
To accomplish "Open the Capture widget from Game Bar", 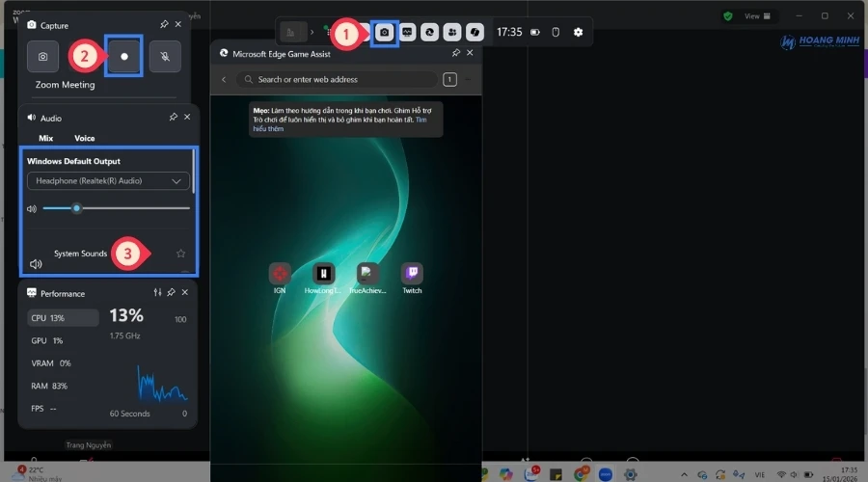I will coord(384,32).
